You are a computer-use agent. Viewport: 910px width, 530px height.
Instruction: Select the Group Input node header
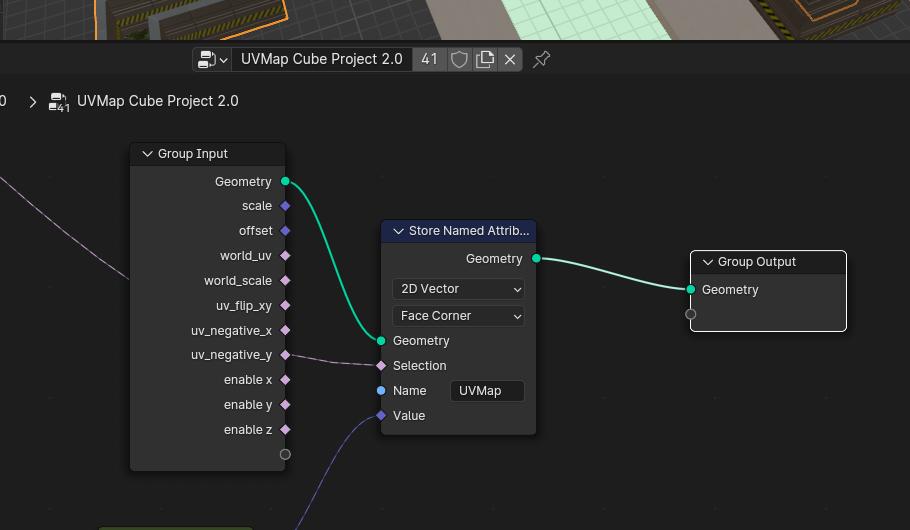click(208, 154)
